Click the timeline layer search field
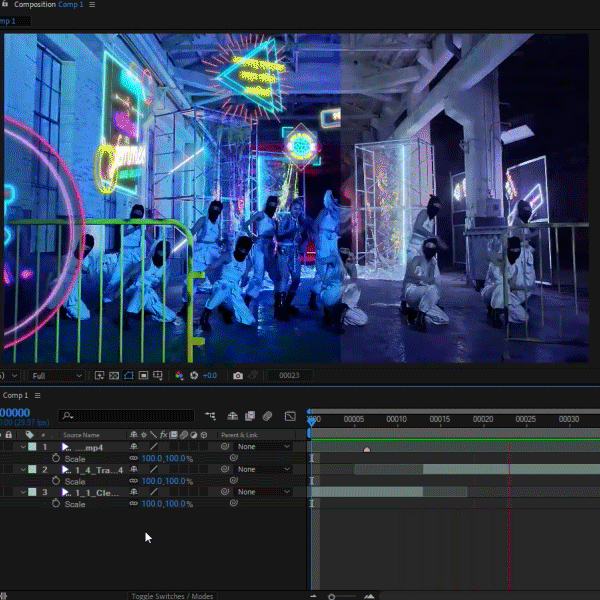This screenshot has width=600, height=600. [126, 416]
